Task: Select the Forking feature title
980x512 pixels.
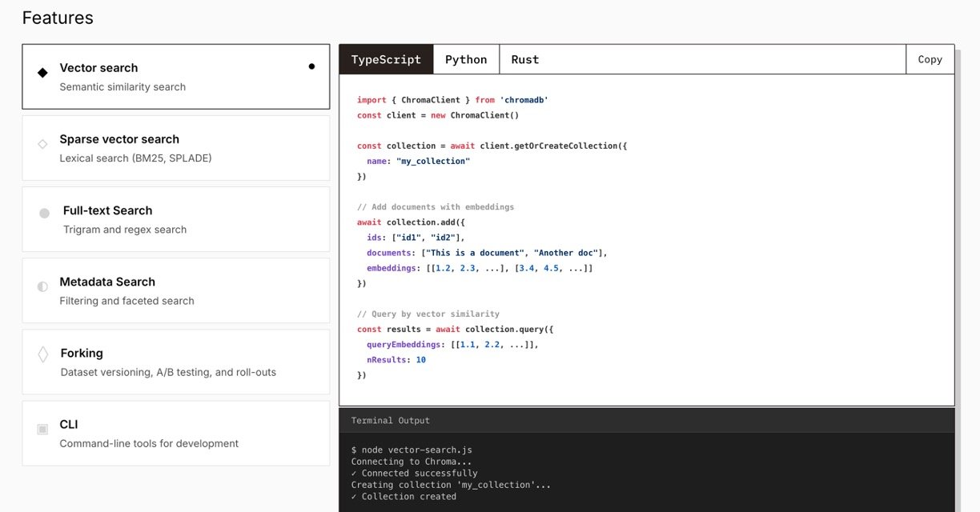Action: point(82,353)
